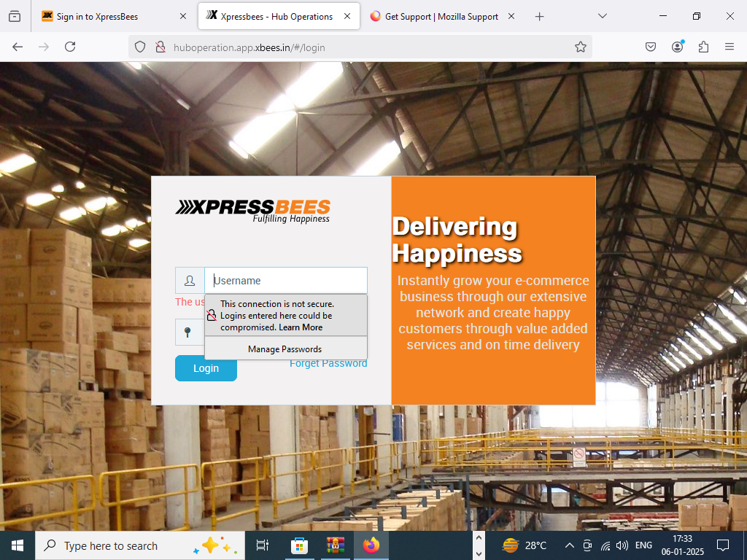The height and width of the screenshot is (560, 747).
Task: Click the XpressBees logo
Action: [x=253, y=211]
